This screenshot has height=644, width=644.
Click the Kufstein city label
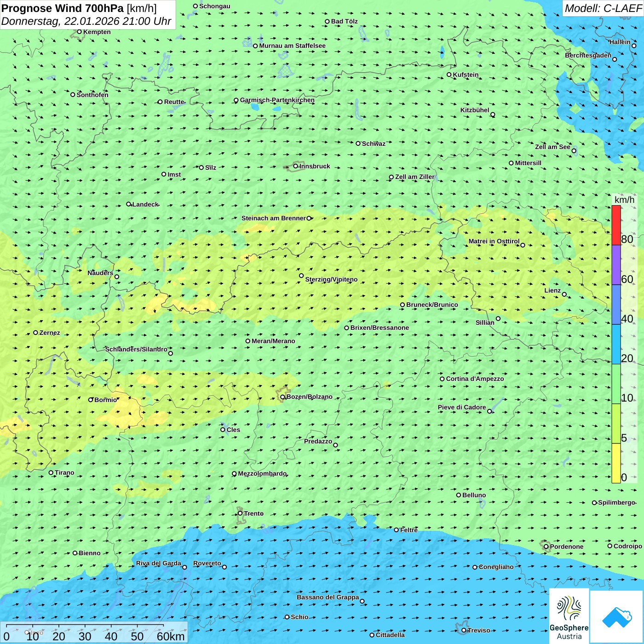coord(466,75)
